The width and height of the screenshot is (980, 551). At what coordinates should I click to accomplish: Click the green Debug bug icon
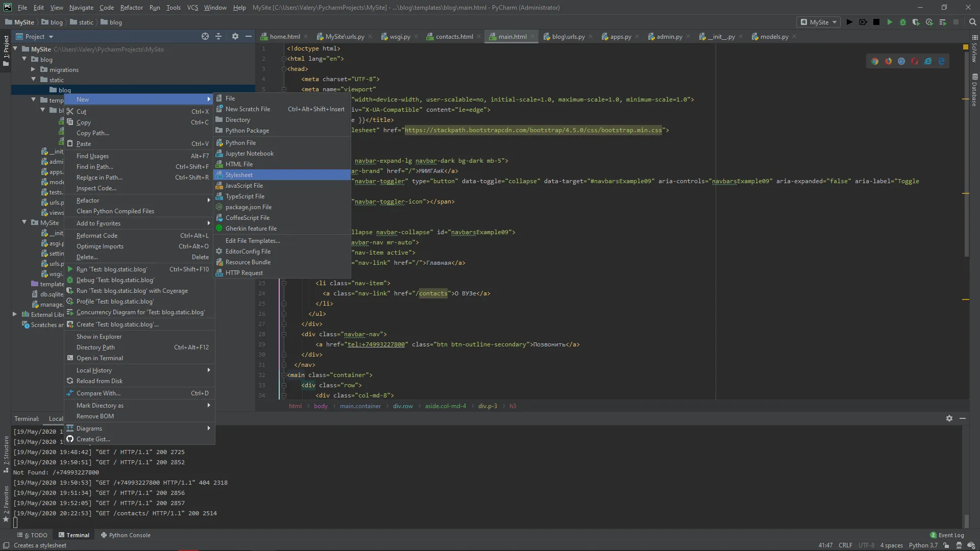pos(903,22)
